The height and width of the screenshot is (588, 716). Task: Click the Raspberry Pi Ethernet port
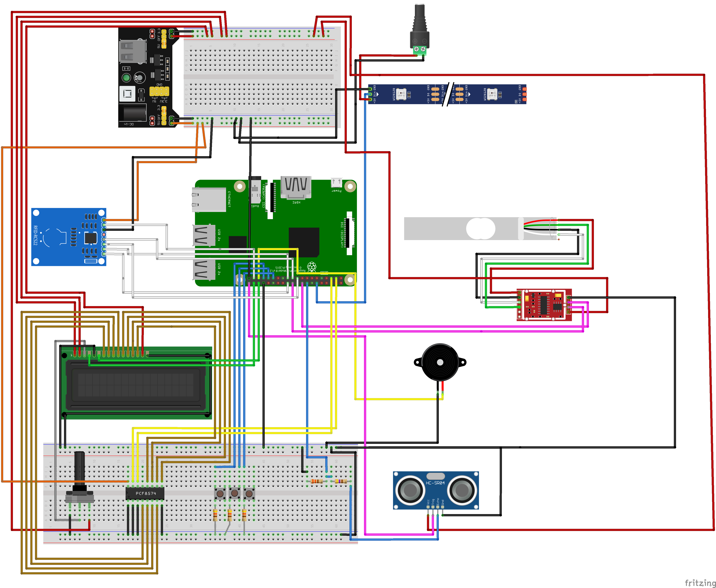209,200
